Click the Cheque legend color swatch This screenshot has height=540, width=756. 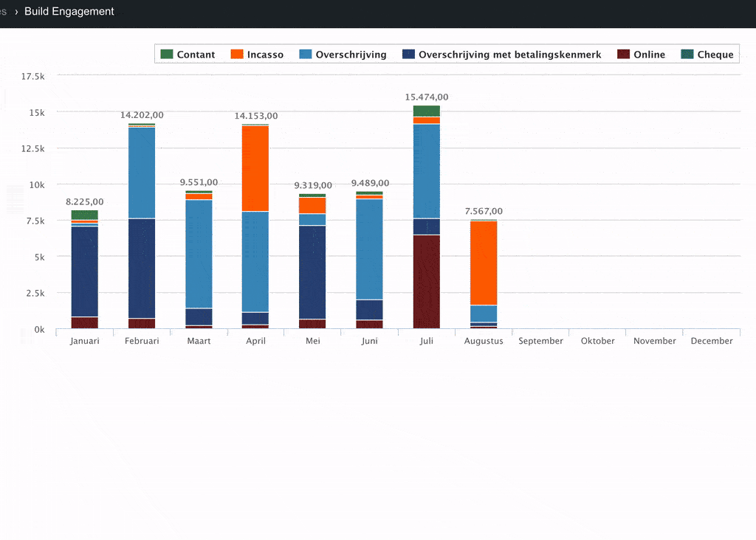point(687,55)
